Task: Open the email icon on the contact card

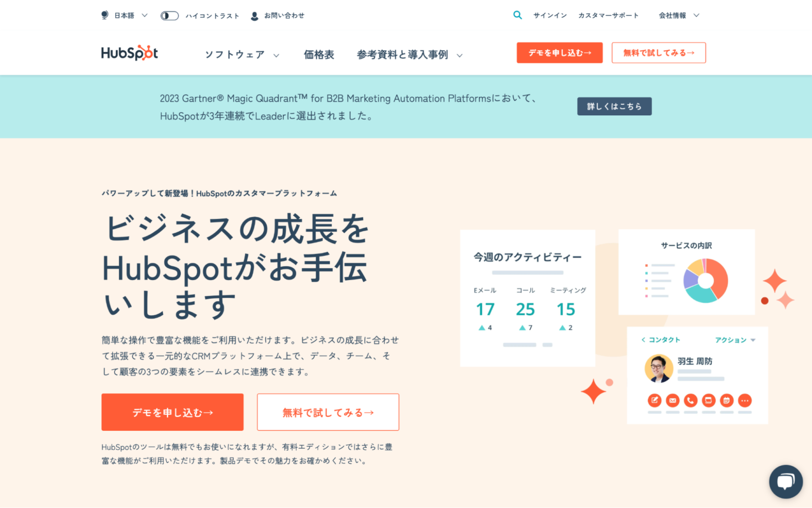Action: (672, 401)
